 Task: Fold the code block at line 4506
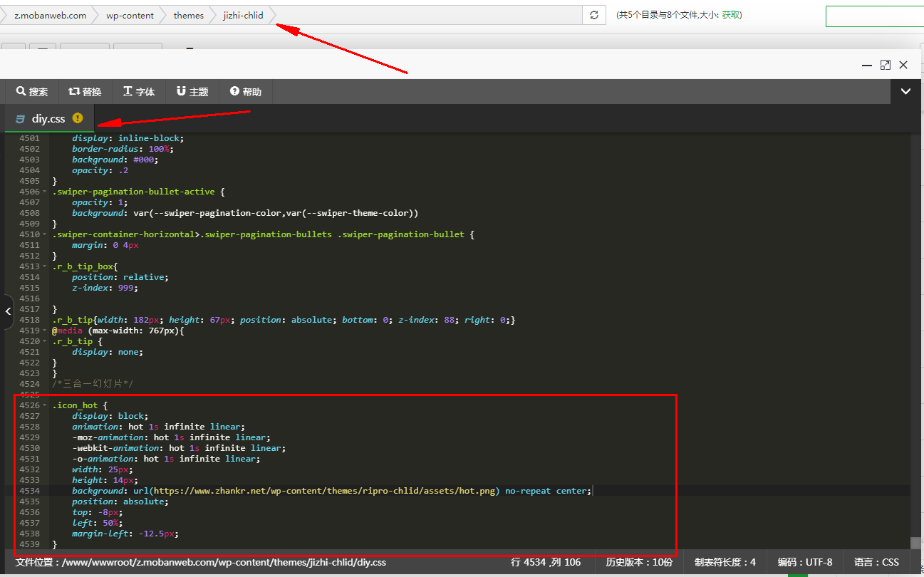tap(45, 192)
